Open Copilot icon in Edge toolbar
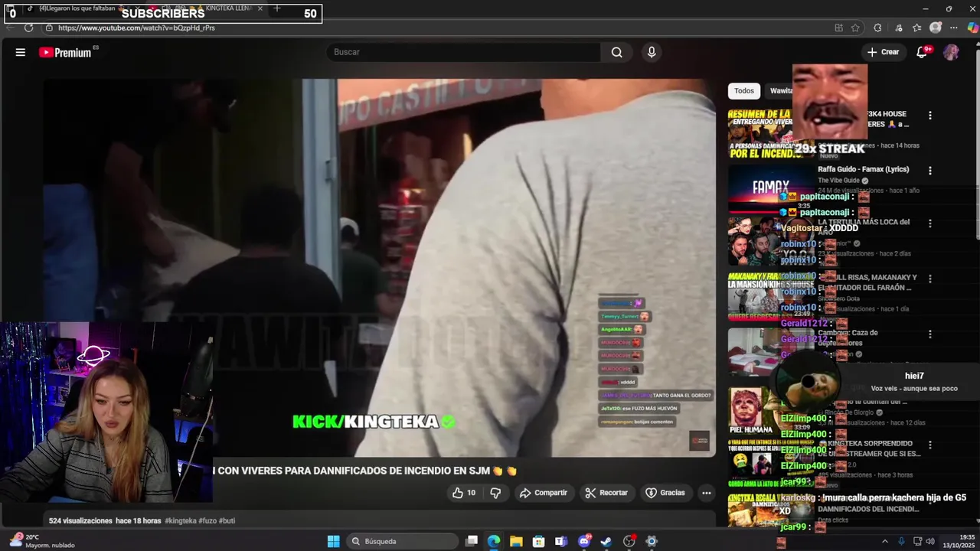The width and height of the screenshot is (980, 551). [x=972, y=28]
